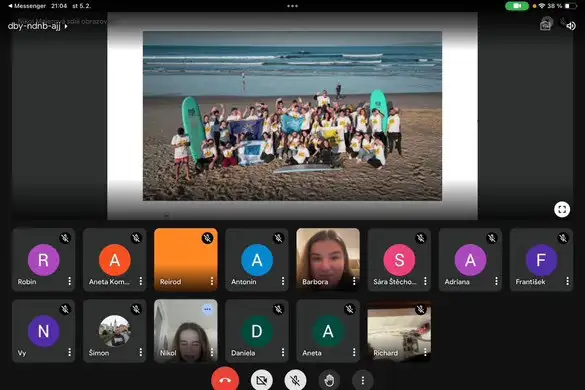
Task: Select the orange Reirod participant tile
Action: tap(186, 259)
